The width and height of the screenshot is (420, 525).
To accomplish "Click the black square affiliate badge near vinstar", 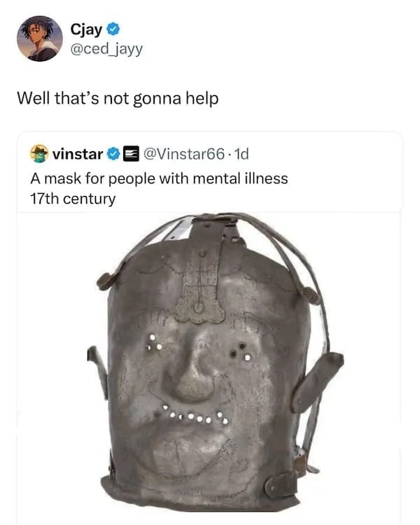I will click(x=132, y=154).
